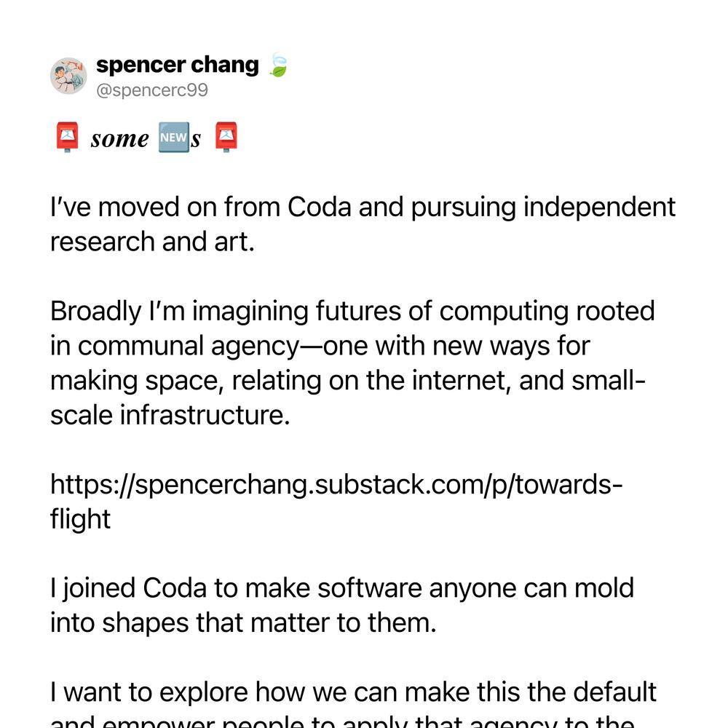Click 'into shapes that matter to them.'

pos(243,622)
